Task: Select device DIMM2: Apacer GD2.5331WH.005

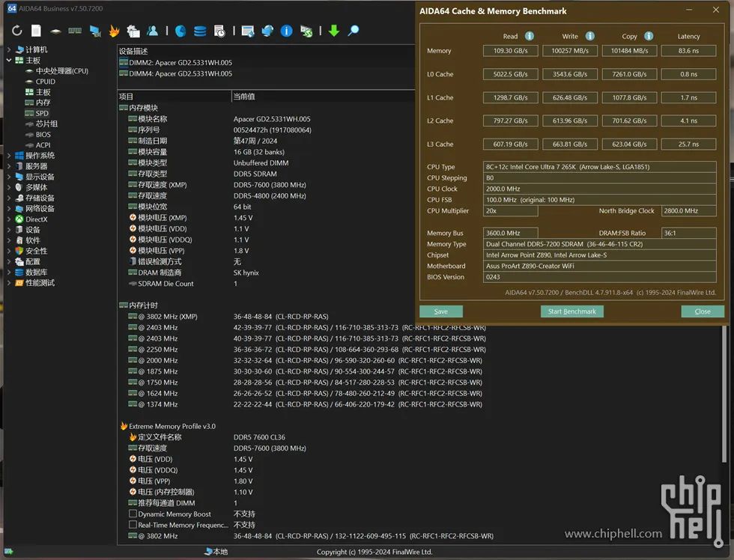Action: pyautogui.click(x=181, y=62)
